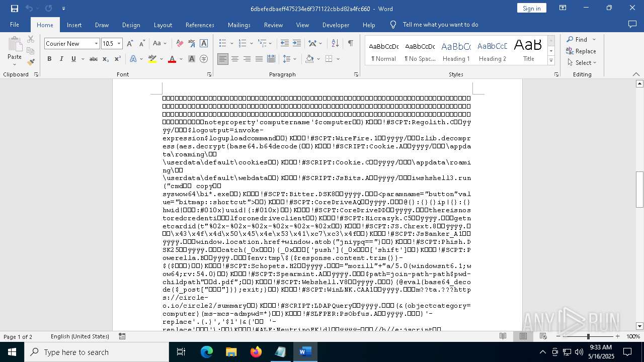Click the Sign in button
The image size is (644, 362).
click(x=531, y=8)
